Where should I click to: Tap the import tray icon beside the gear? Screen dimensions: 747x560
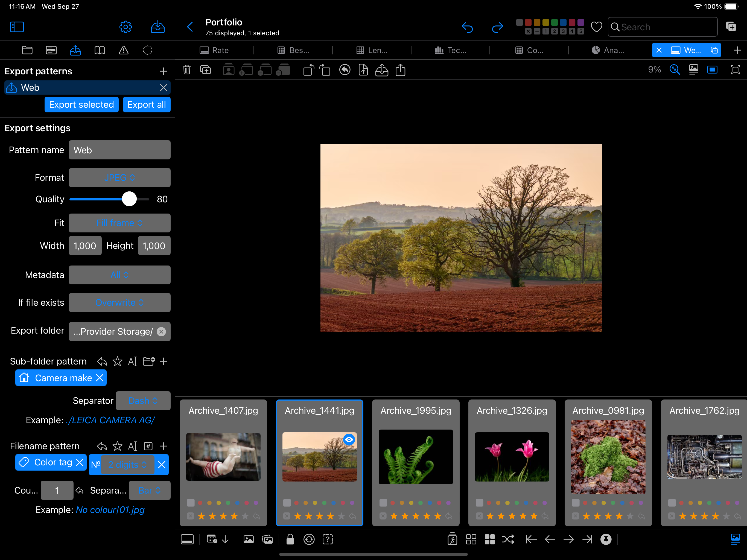coord(157,27)
